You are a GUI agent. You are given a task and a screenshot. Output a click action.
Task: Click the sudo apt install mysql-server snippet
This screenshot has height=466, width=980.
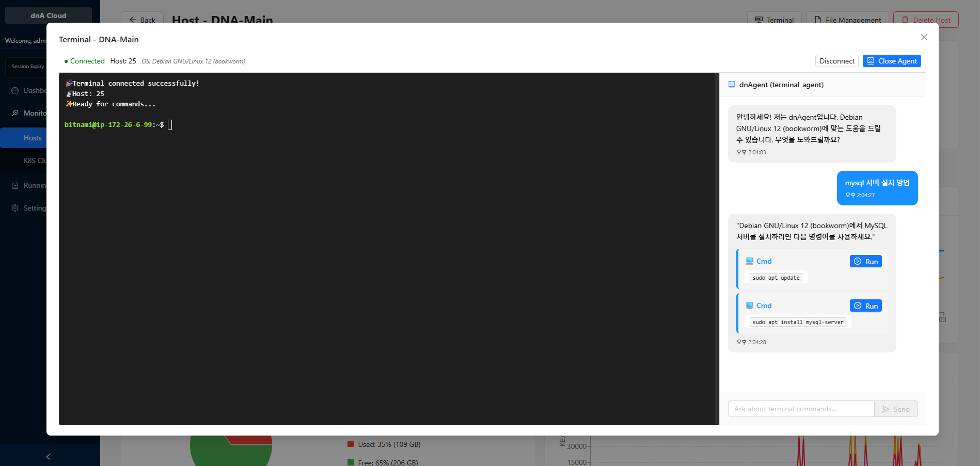[x=797, y=322]
